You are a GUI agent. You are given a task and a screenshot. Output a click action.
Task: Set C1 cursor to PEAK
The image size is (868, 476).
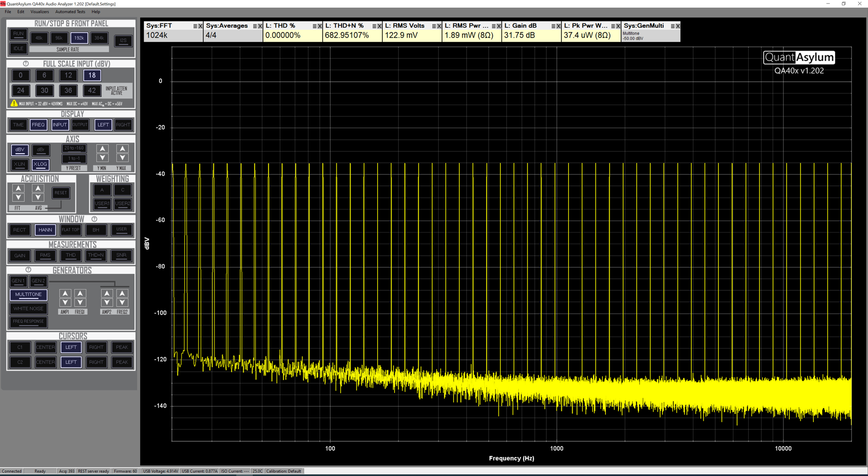(122, 347)
